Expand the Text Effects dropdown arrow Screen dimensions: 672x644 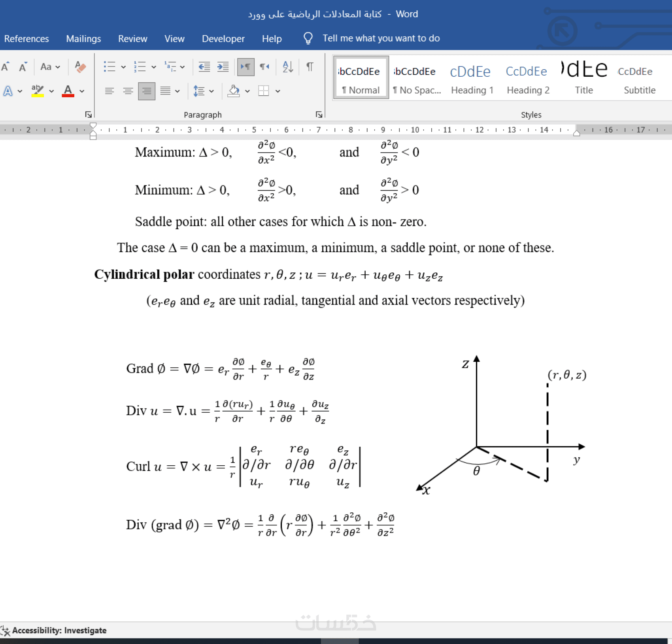[x=20, y=91]
